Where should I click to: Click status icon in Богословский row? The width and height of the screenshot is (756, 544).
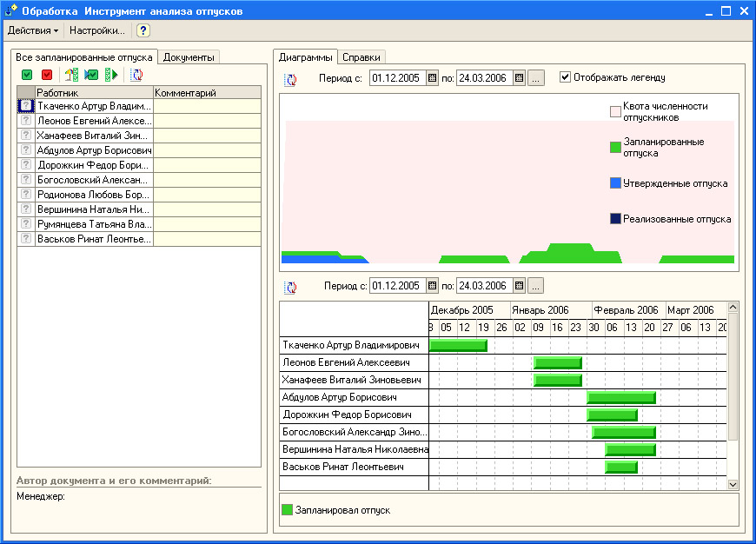click(x=26, y=180)
